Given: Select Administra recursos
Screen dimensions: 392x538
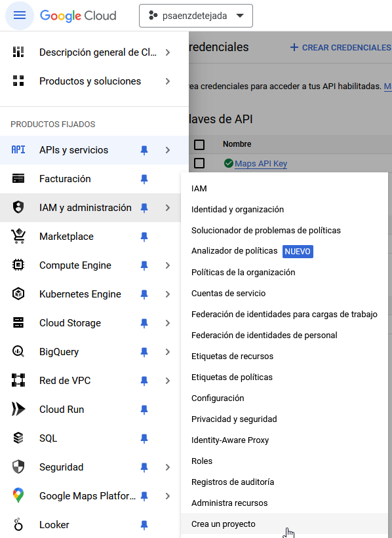Looking at the screenshot, I should (284, 503).
